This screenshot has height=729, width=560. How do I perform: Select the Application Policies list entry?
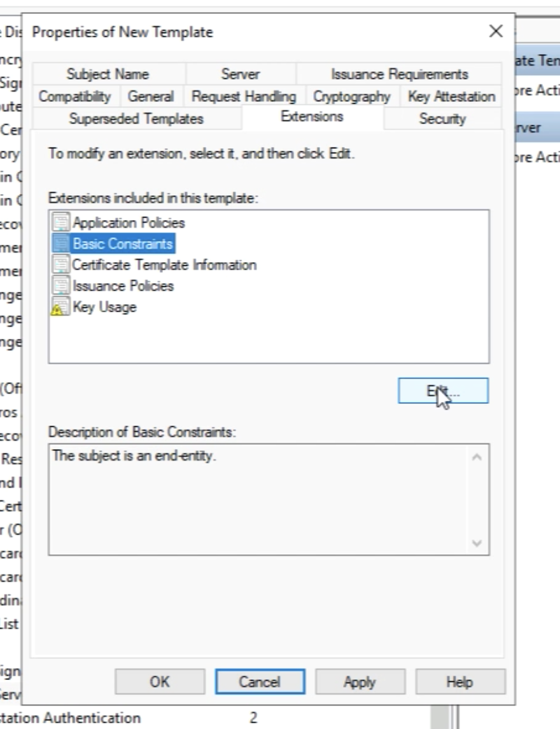[x=129, y=223]
